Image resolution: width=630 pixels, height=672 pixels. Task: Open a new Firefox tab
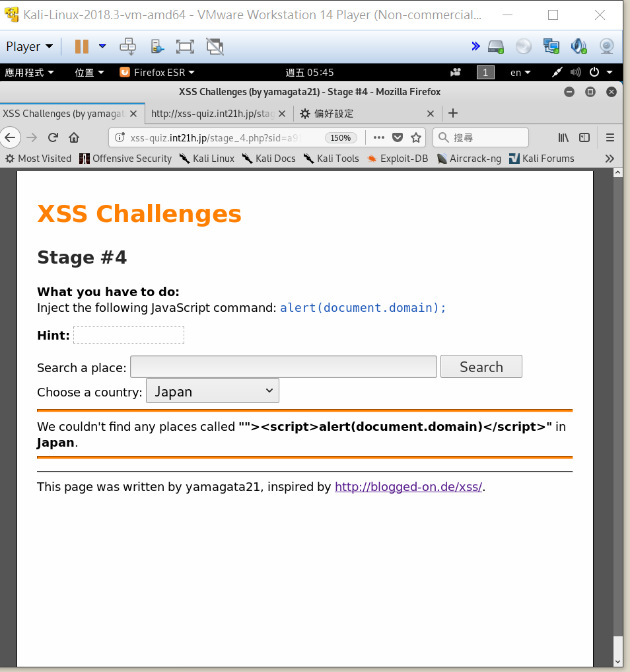pos(453,113)
